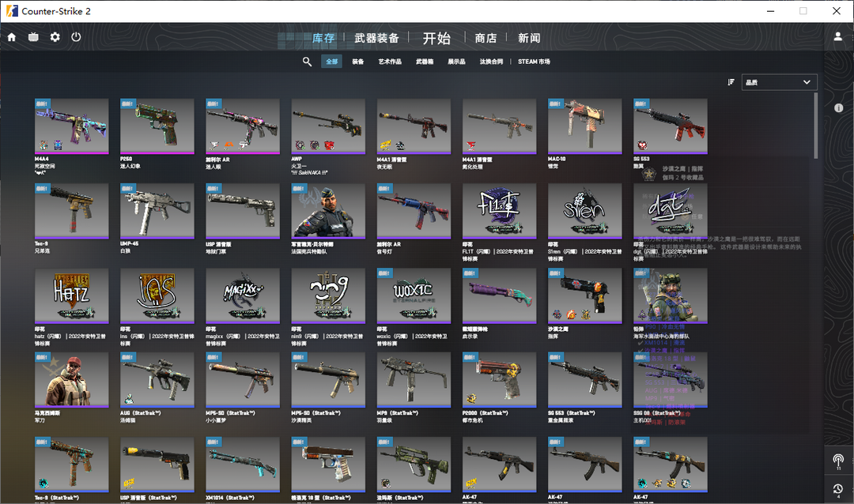The height and width of the screenshot is (504, 854).
Task: Click the power quit icon
Action: pos(76,37)
